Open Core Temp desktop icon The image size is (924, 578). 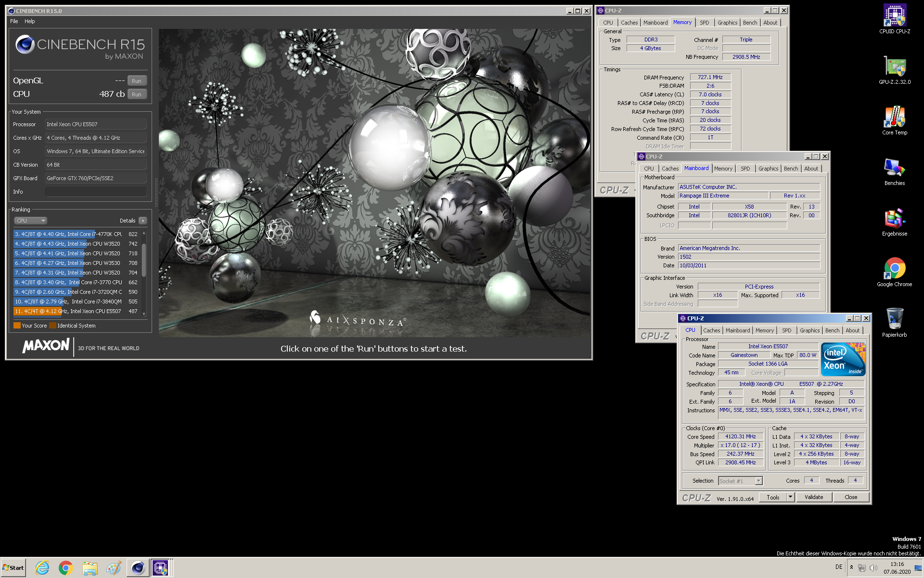[x=895, y=120]
